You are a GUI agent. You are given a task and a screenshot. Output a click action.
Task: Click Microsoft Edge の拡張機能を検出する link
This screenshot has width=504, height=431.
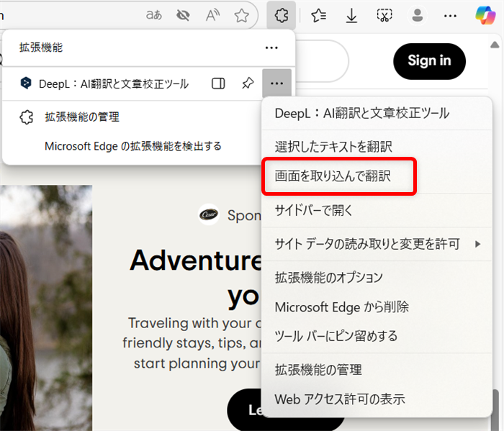pos(132,146)
